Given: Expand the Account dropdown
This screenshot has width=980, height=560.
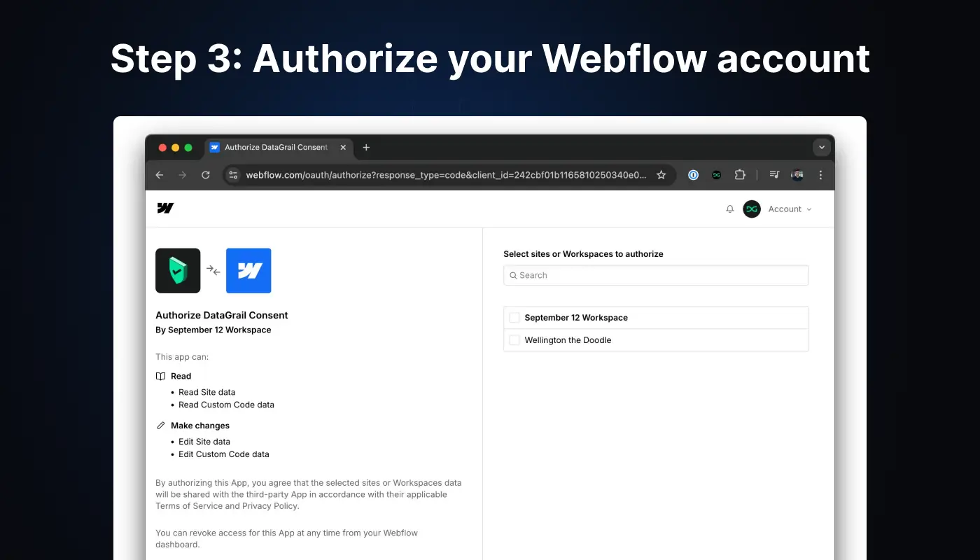Looking at the screenshot, I should point(790,209).
